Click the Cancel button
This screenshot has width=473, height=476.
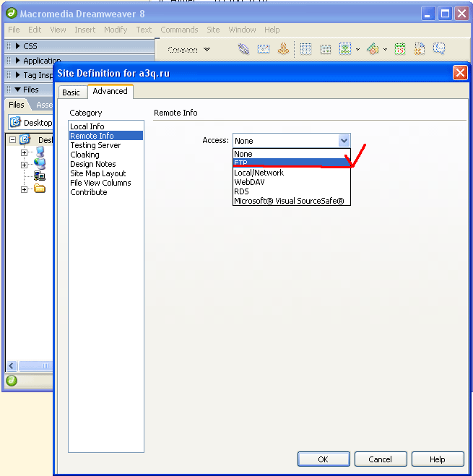click(x=381, y=459)
